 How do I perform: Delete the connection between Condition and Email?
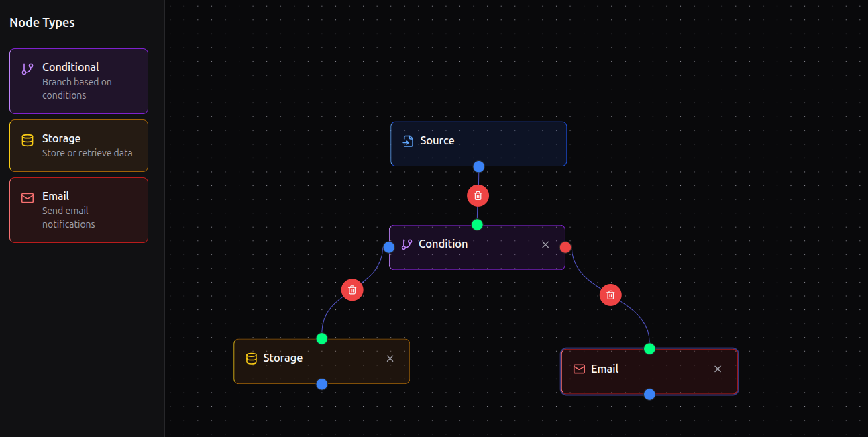click(x=610, y=295)
